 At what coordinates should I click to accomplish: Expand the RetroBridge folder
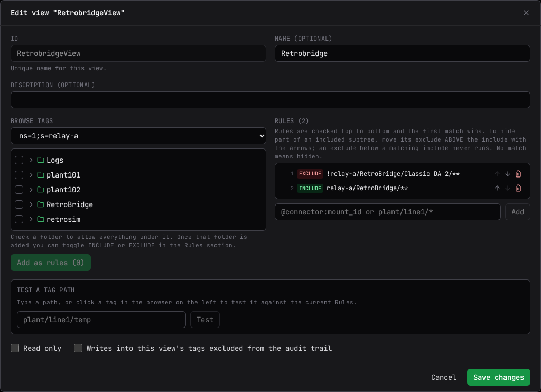pyautogui.click(x=31, y=204)
